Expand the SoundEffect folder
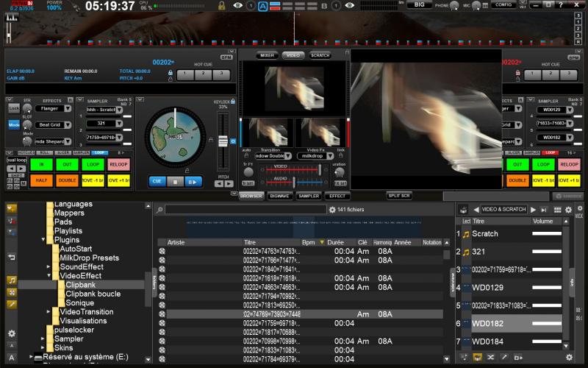This screenshot has width=588, height=368. (49, 266)
